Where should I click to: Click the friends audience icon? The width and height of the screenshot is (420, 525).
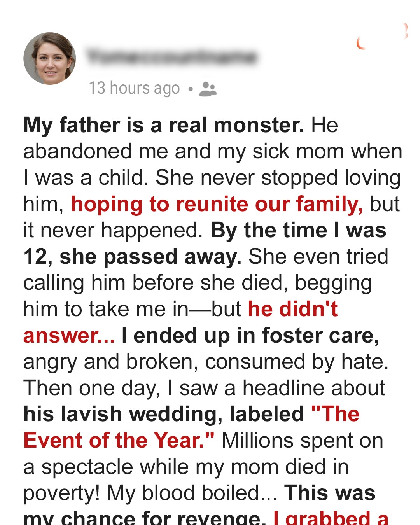coord(208,89)
